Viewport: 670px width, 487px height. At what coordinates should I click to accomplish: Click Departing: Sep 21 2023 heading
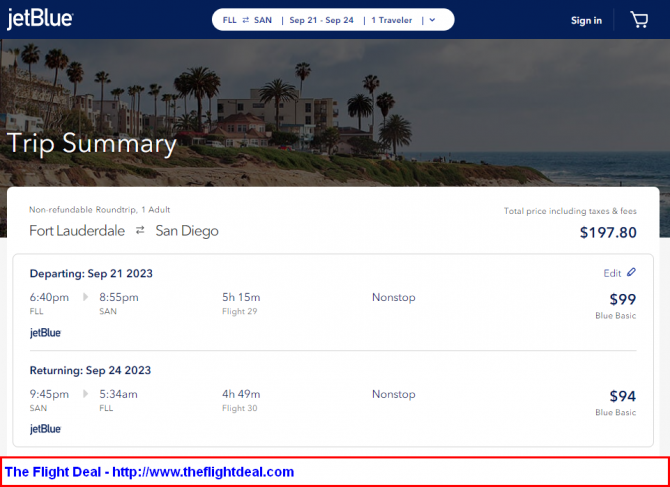pos(91,273)
